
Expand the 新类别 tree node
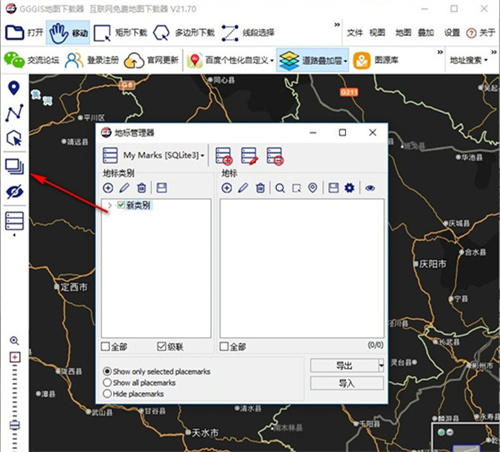pos(110,205)
